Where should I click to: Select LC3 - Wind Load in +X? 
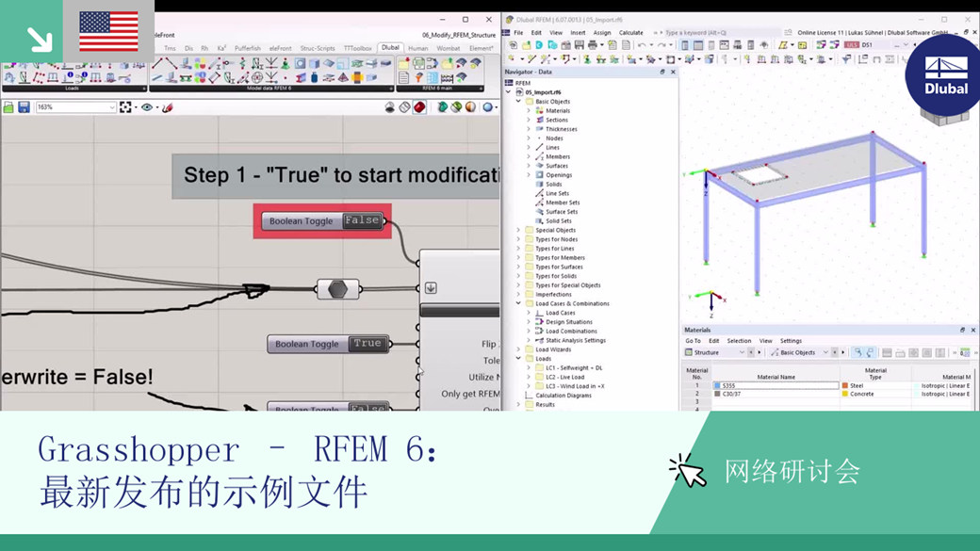[575, 387]
